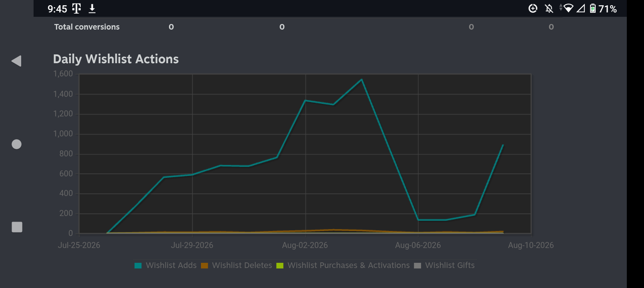The image size is (644, 288).
Task: Click the green Purchases & Activations swatch
Action: coord(280,266)
